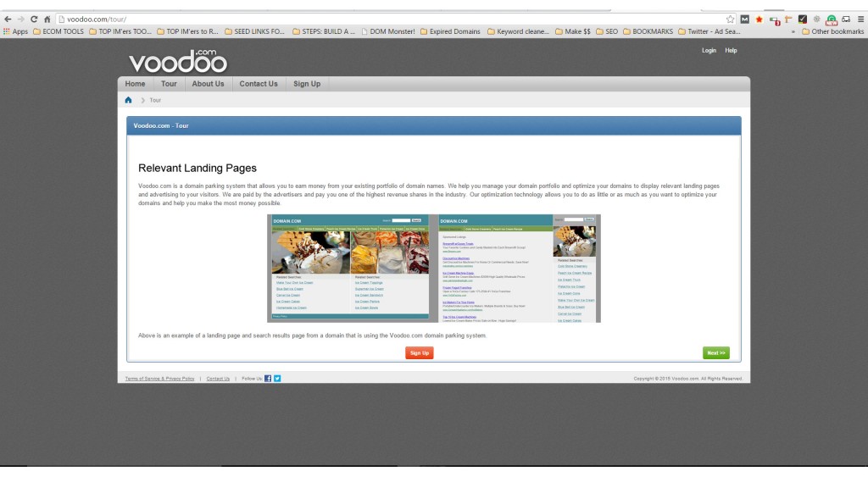Open Voodoo's Twitter page icon
868x488 pixels.
277,379
